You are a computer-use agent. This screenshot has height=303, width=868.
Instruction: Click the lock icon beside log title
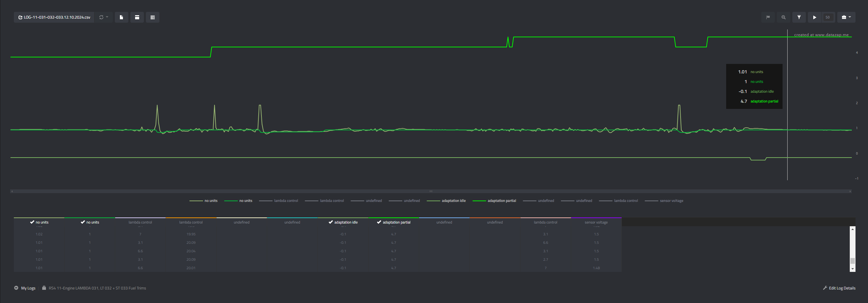tap(44, 288)
